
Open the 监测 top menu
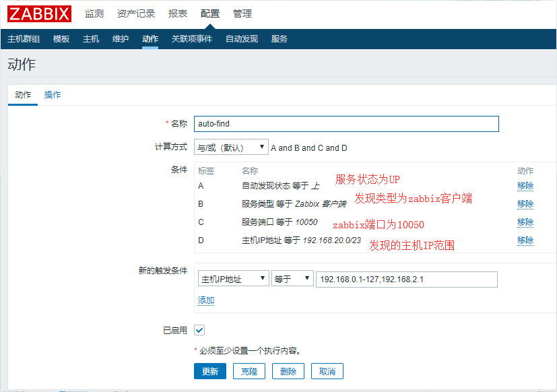click(94, 13)
